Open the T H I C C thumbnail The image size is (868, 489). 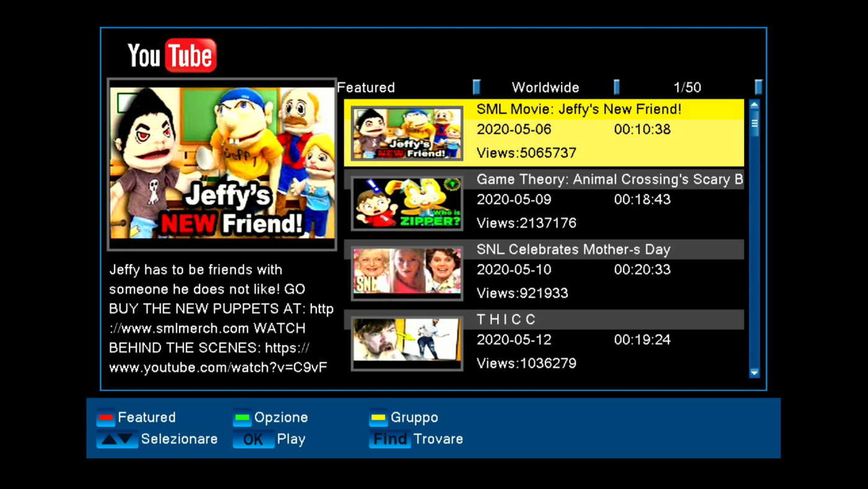[x=407, y=344]
